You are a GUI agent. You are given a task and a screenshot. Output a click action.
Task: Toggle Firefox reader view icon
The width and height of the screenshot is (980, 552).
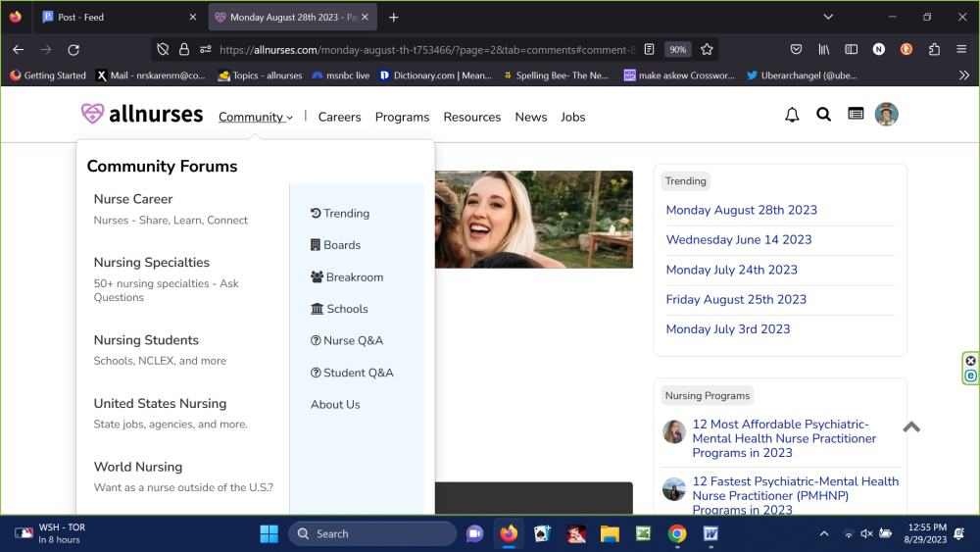coord(648,49)
